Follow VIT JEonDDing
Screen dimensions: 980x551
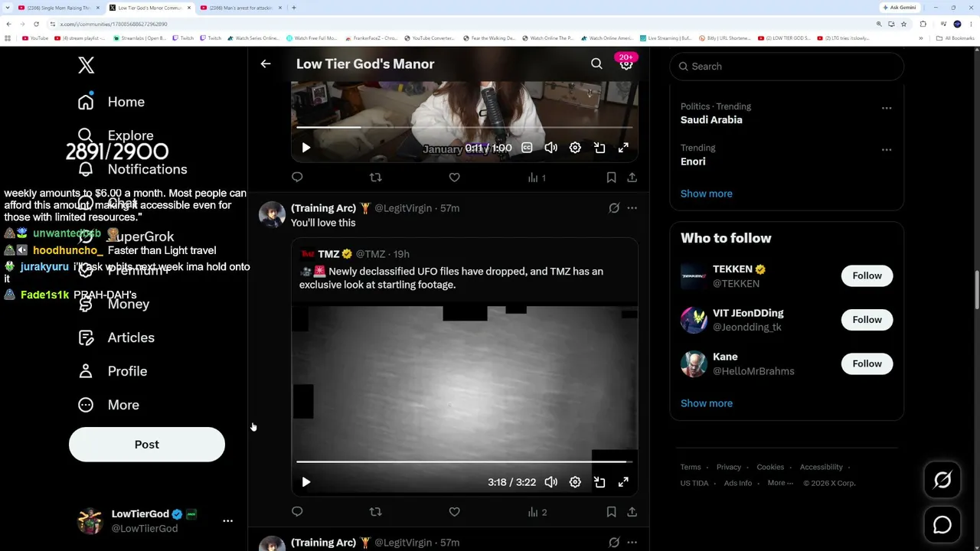click(867, 320)
